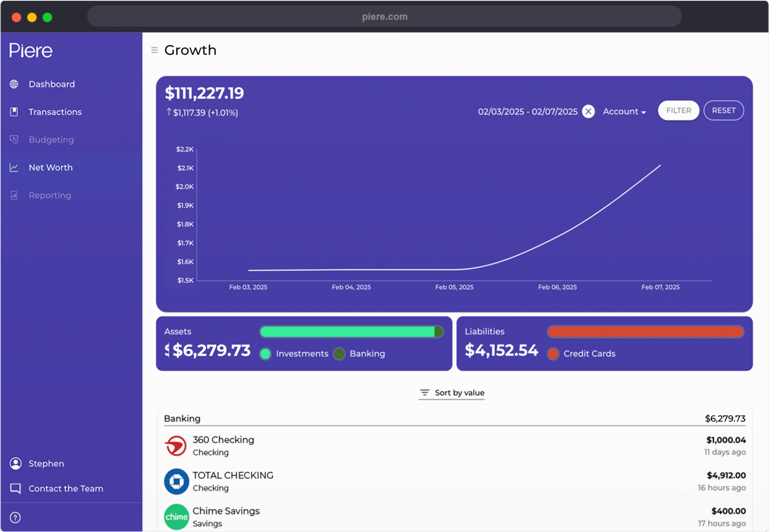Image resolution: width=769 pixels, height=532 pixels.
Task: Open the Sort by value selector
Action: point(452,393)
